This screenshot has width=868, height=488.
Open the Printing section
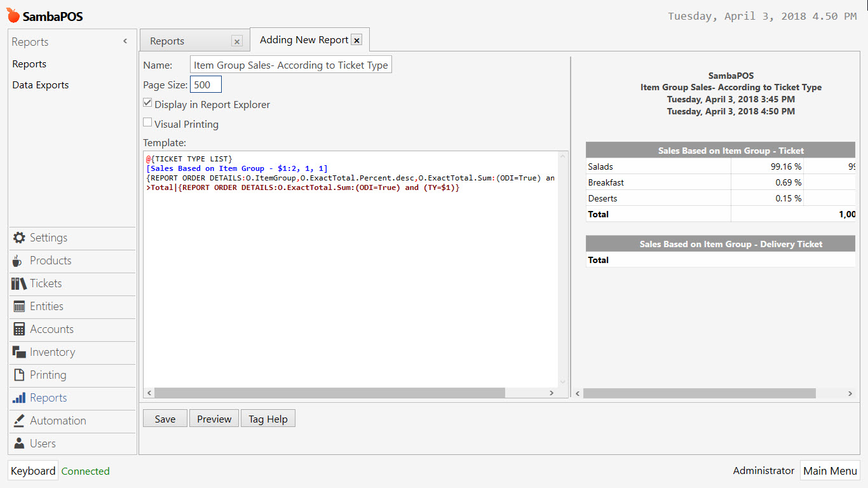(x=48, y=375)
